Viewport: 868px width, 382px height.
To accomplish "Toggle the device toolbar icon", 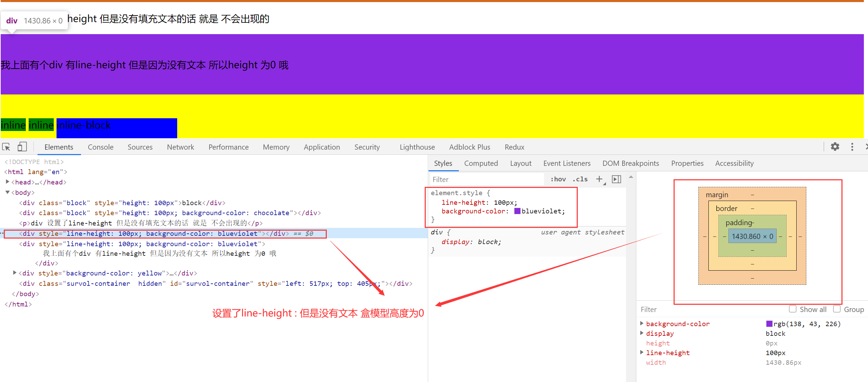I will tap(22, 147).
